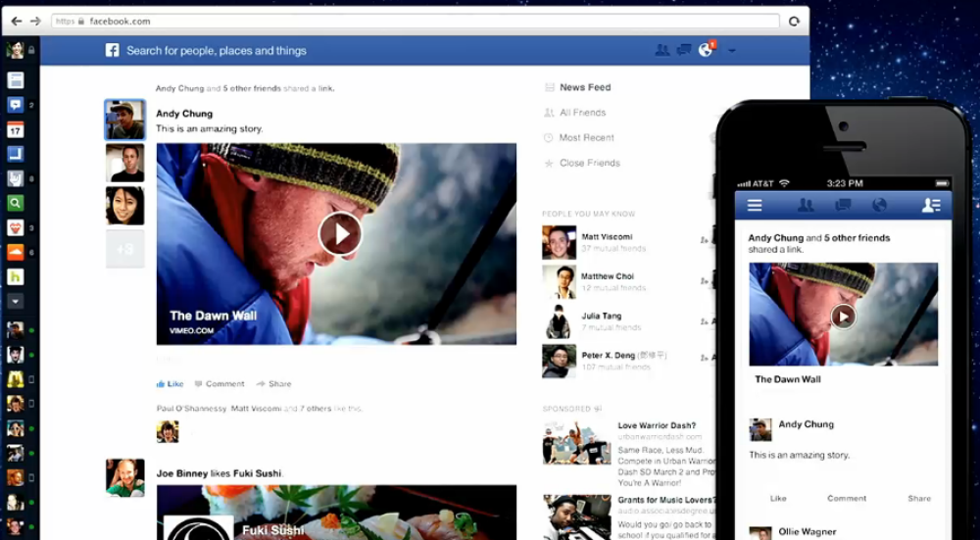Screen dimensions: 980x540
Task: Click the search box for people, places, things
Action: coord(217,51)
